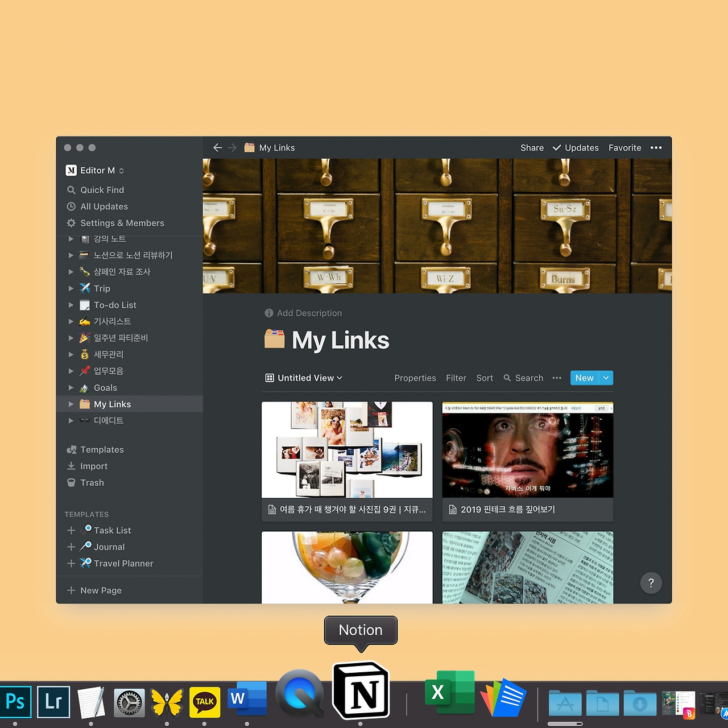This screenshot has width=728, height=728.
Task: Open KakaoTalk from the dock
Action: pos(205,702)
